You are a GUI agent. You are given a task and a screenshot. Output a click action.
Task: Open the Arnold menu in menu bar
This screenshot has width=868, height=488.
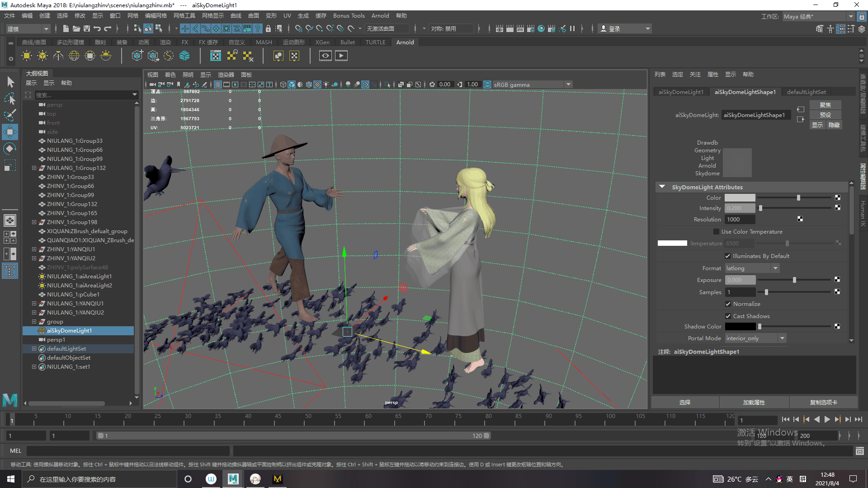click(x=380, y=16)
